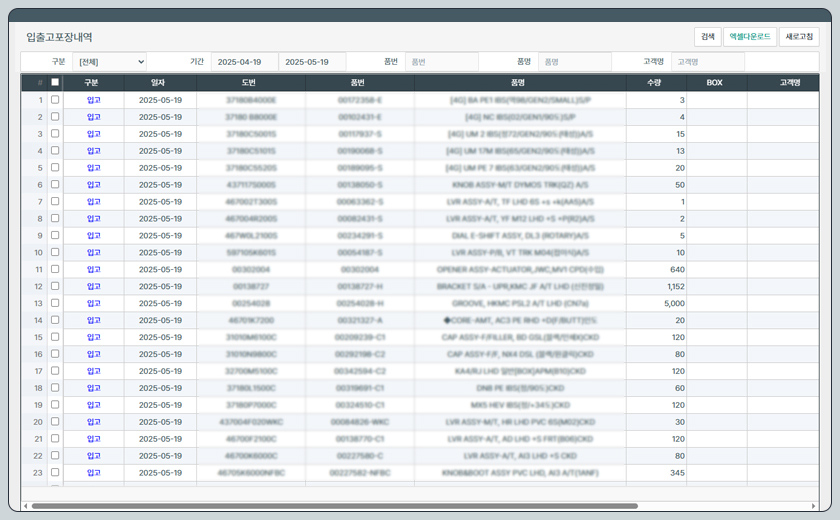Check the checkbox for row 15
840x520 pixels.
click(55, 336)
